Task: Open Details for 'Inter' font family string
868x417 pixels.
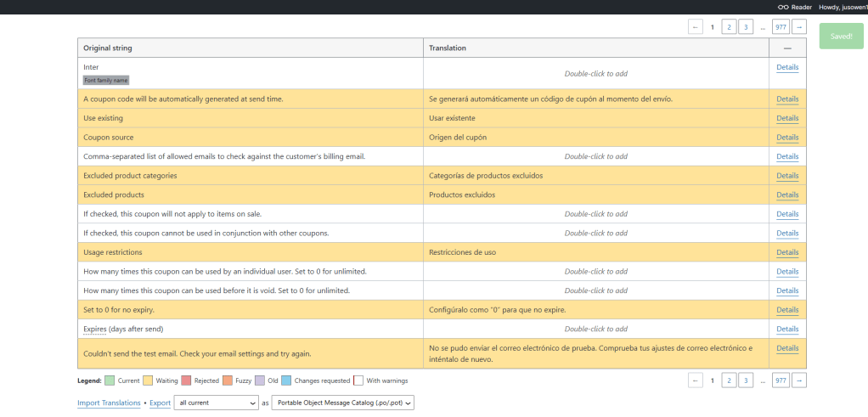Action: point(787,68)
